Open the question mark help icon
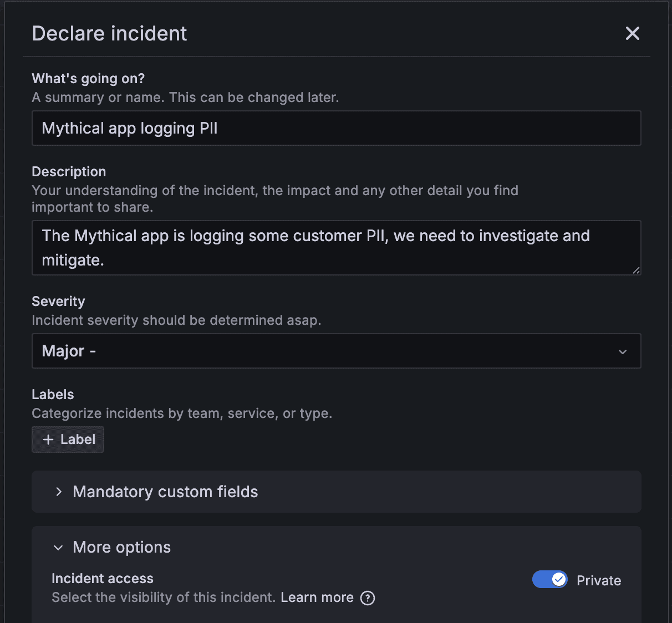672x623 pixels. (x=368, y=598)
